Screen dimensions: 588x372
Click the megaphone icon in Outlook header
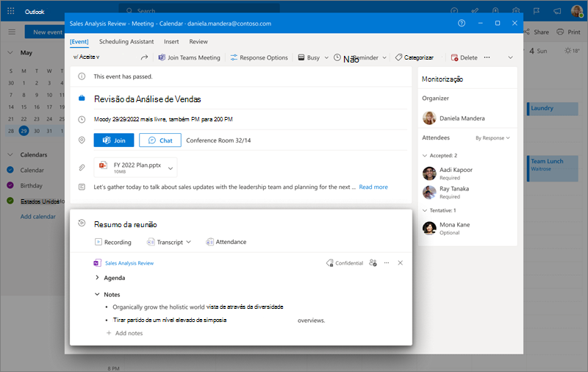pyautogui.click(x=557, y=11)
